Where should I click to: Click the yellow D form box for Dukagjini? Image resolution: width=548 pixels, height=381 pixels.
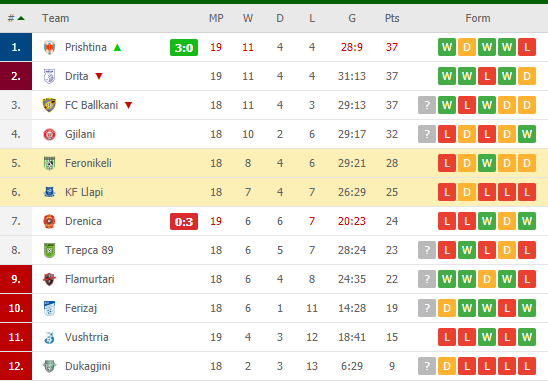tap(447, 366)
